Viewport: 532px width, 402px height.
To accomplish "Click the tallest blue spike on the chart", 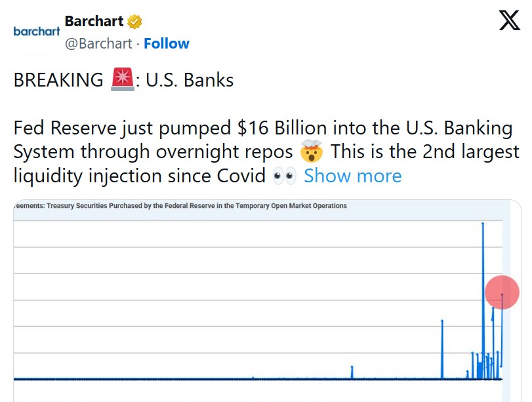I will coord(482,262).
